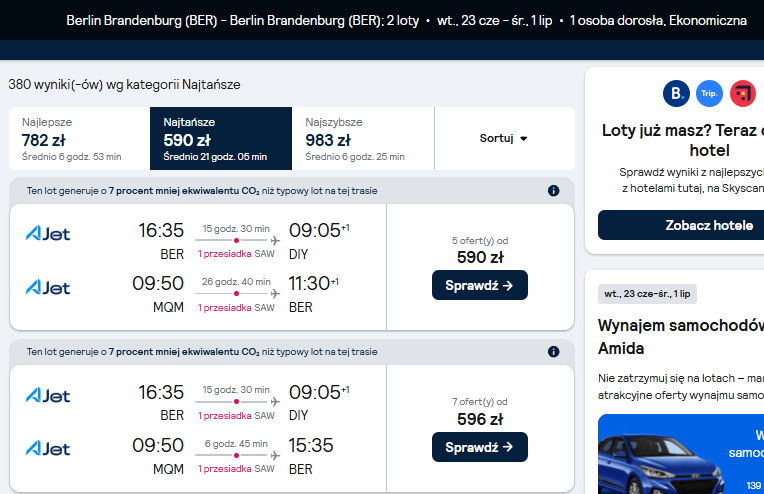
Task: Click AJet logo on first outbound flight
Action: coord(48,234)
